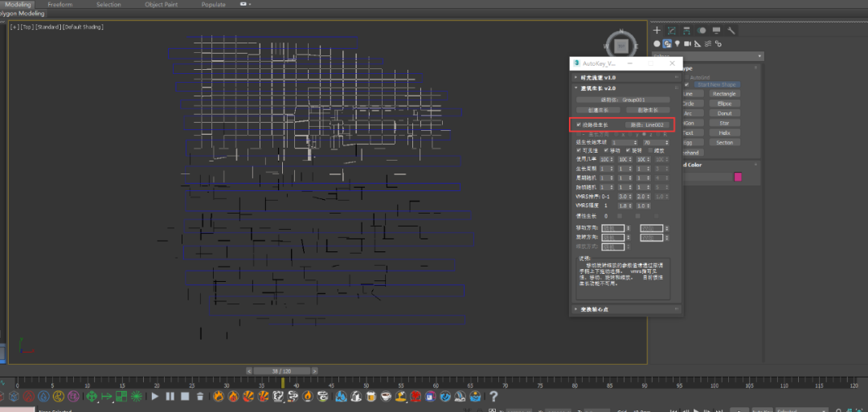Toggle the 可见性 visibility checkbox

point(579,150)
